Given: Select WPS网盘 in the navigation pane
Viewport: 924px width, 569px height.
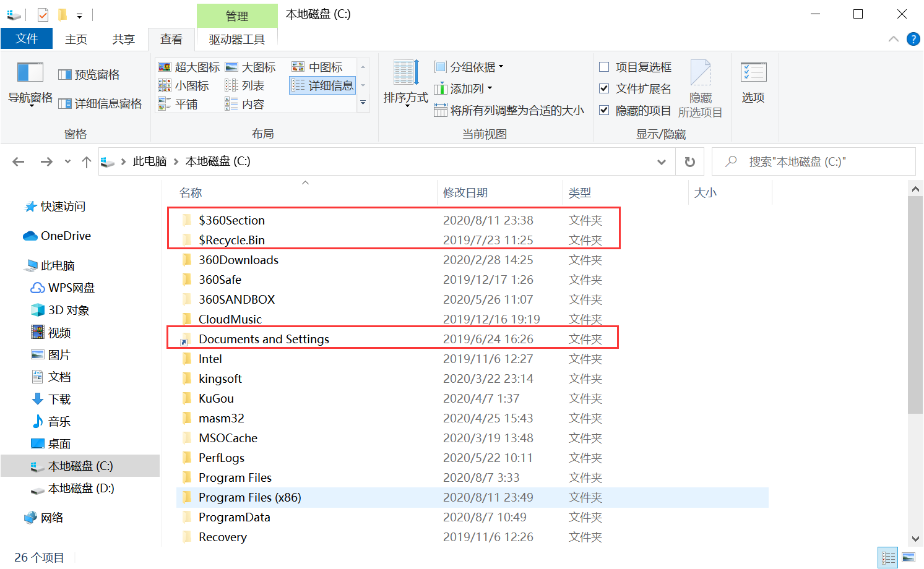Looking at the screenshot, I should (x=64, y=288).
